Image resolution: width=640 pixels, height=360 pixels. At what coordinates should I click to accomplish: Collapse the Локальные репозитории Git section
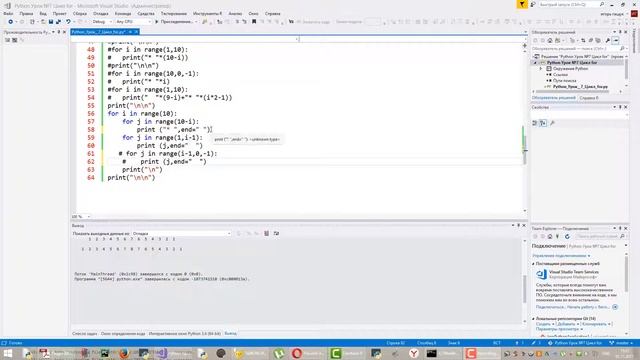pos(533,318)
